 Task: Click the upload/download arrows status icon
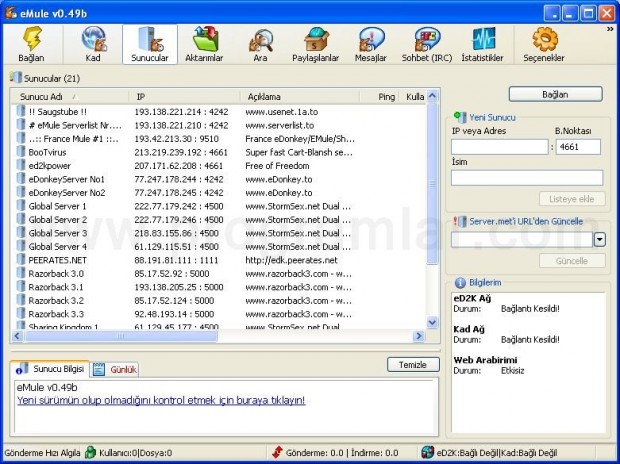coord(277,452)
